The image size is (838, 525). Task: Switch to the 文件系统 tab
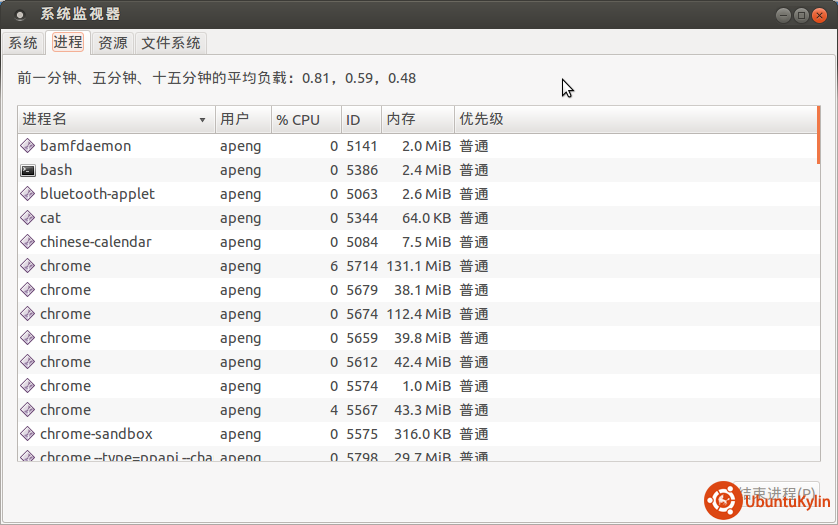tap(171, 43)
